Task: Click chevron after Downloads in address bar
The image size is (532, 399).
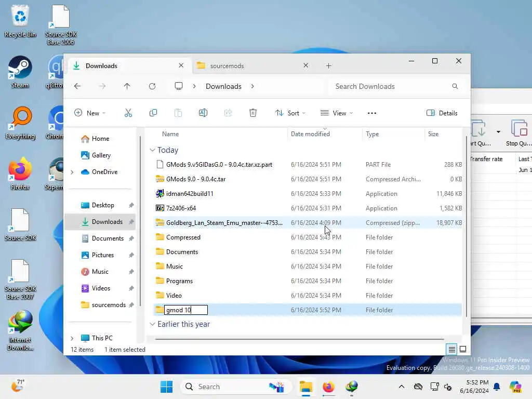Action: (252, 86)
